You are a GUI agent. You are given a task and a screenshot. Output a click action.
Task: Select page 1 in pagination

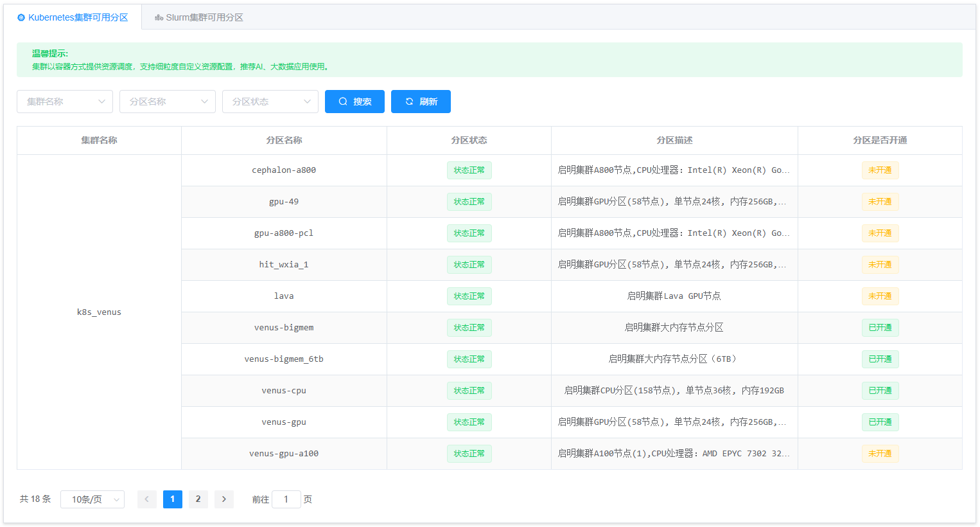[x=173, y=499]
